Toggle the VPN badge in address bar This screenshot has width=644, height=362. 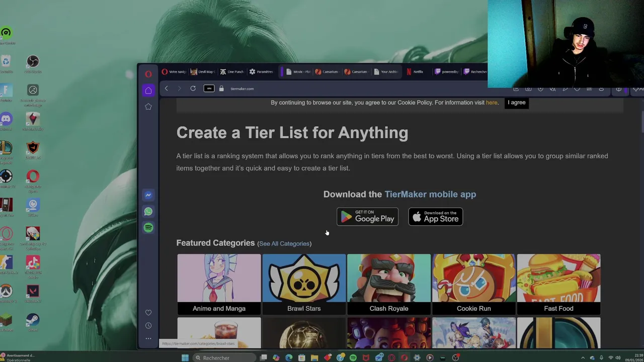click(x=209, y=88)
